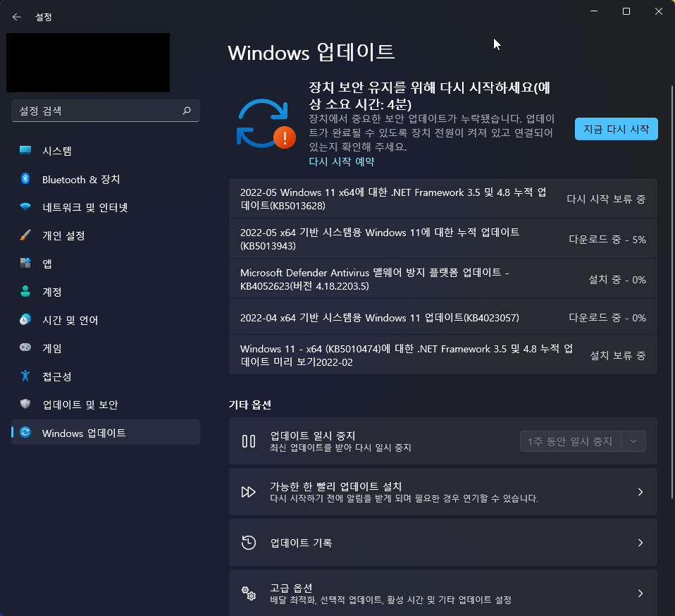
Task: Click the 1주 동안 일시 중지 button
Action: (571, 441)
